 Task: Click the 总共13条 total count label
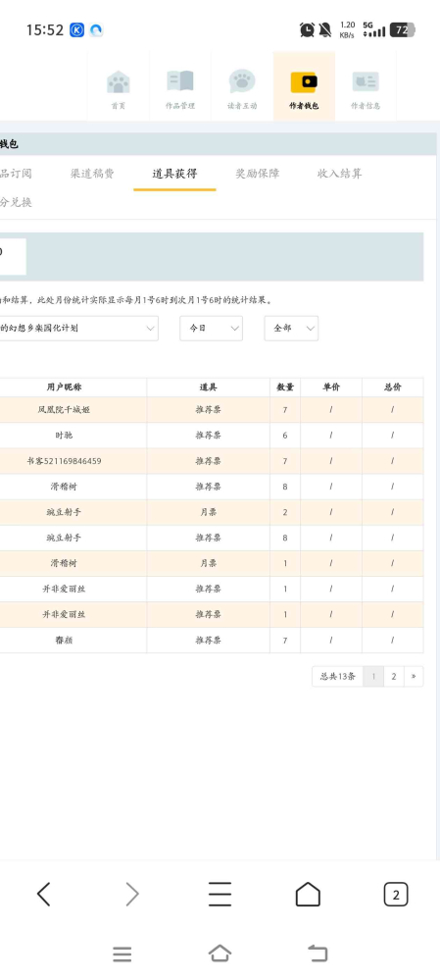(x=338, y=676)
